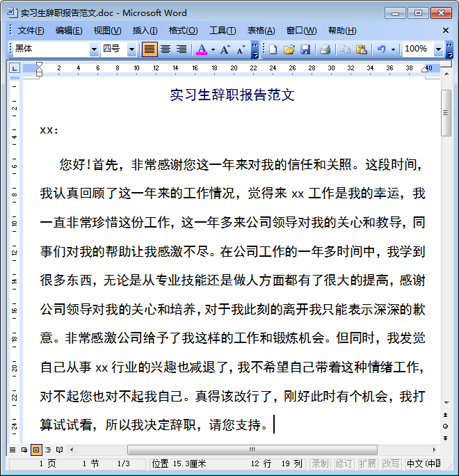Click the Word document icon in title bar
This screenshot has height=476, width=459.
point(12,13)
